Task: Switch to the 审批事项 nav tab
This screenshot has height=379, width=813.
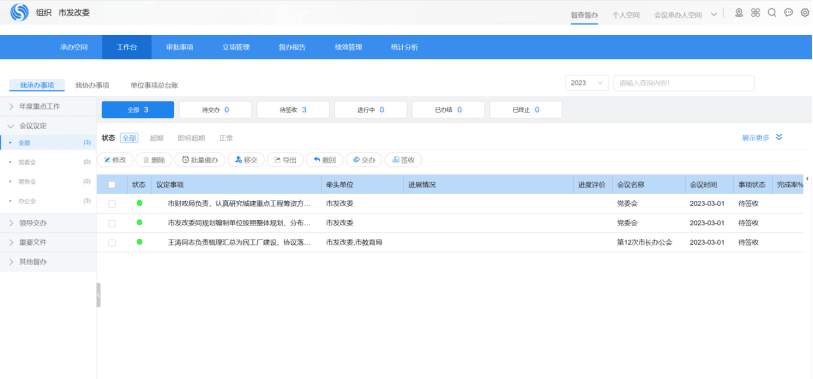Action: (x=179, y=47)
